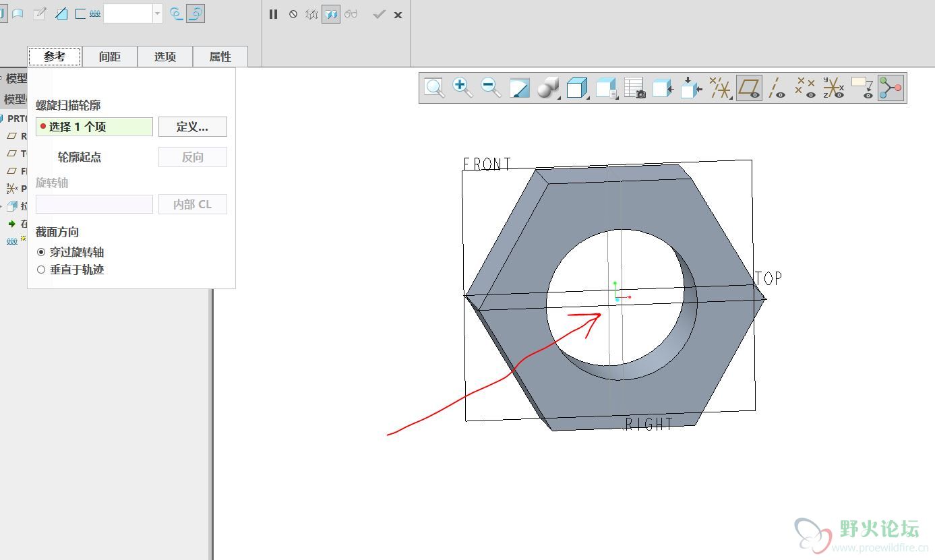This screenshot has height=560, width=935.
Task: Open the saved orientations cube dropdown
Action: (578, 88)
